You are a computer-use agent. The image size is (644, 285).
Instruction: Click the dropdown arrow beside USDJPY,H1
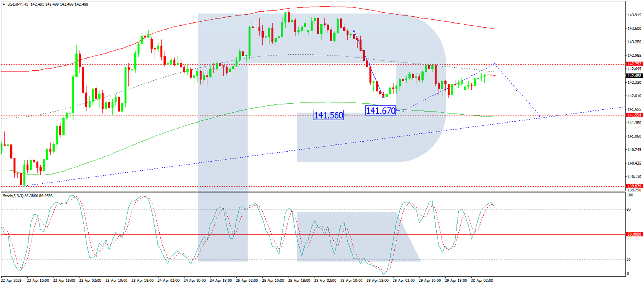click(x=4, y=4)
